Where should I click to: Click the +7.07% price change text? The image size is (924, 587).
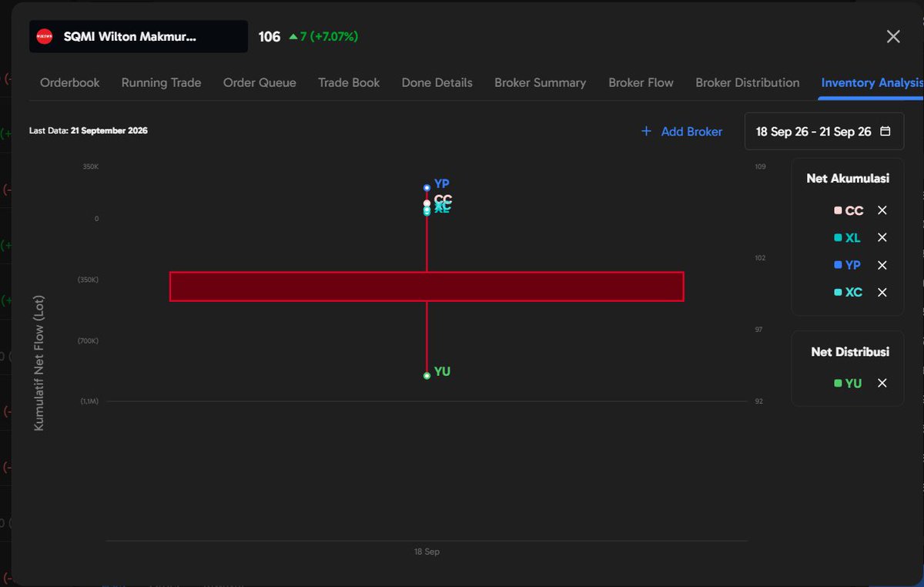(334, 36)
